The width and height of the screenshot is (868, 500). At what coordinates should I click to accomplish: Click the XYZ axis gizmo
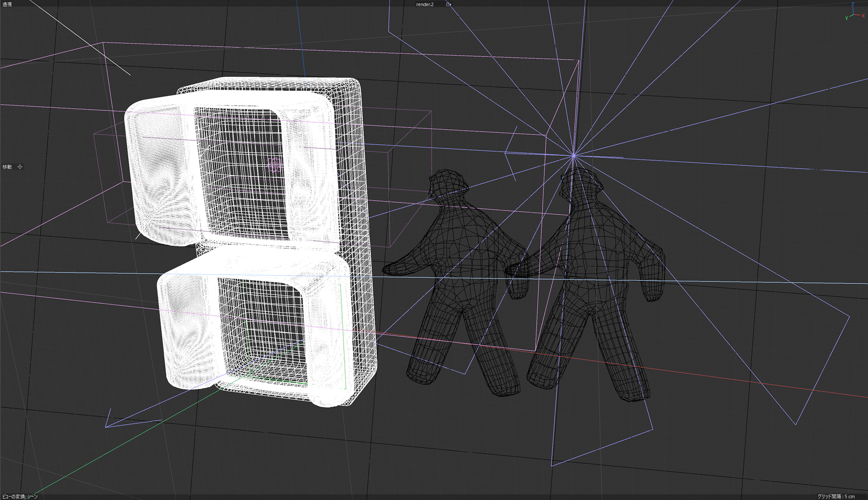[x=854, y=13]
